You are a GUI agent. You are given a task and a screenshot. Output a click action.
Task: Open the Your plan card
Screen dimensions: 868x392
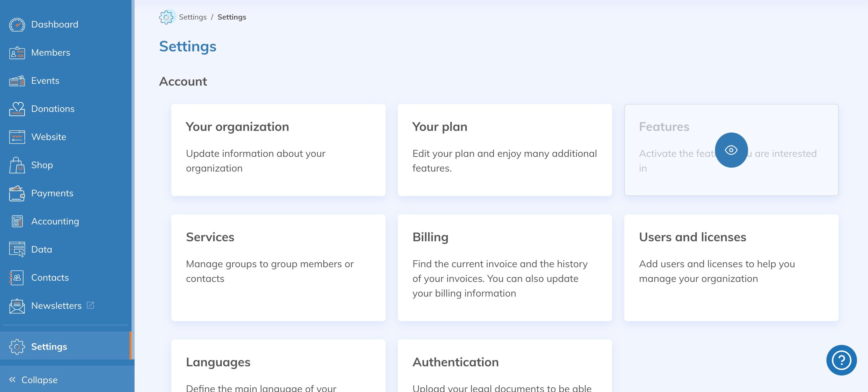[504, 150]
